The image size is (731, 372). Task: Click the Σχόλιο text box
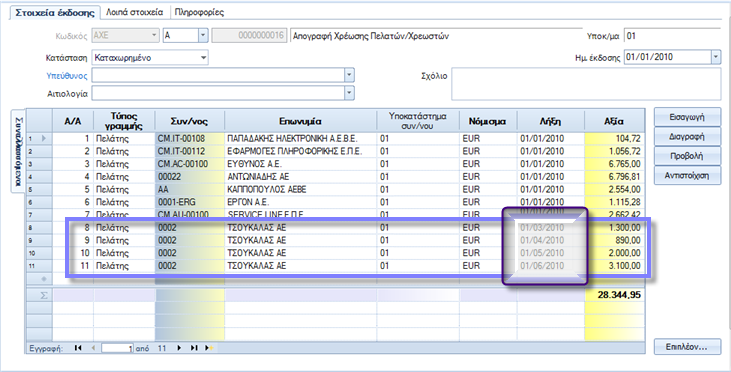(x=586, y=84)
